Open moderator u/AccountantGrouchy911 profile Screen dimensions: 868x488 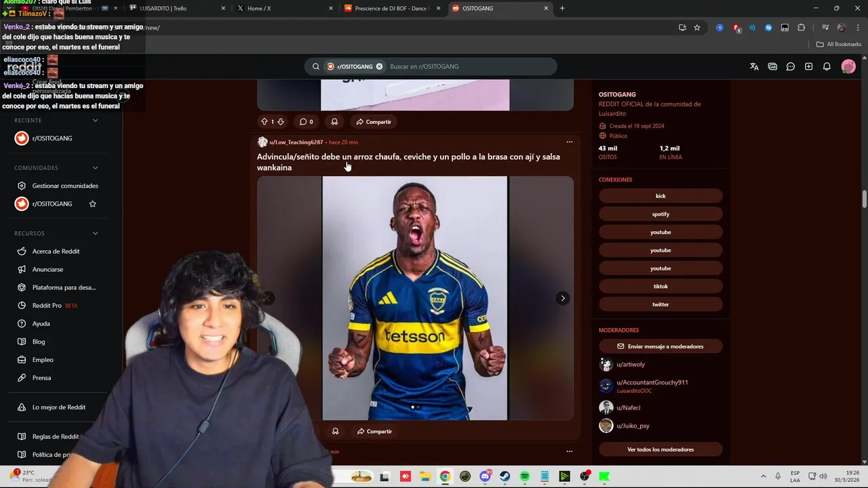(x=652, y=382)
